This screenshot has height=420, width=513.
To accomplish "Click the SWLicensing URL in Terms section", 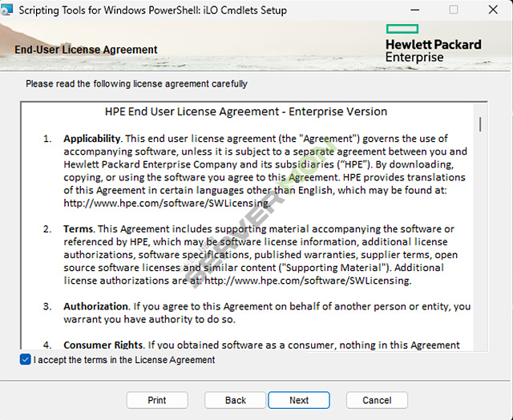I will coord(308,281).
